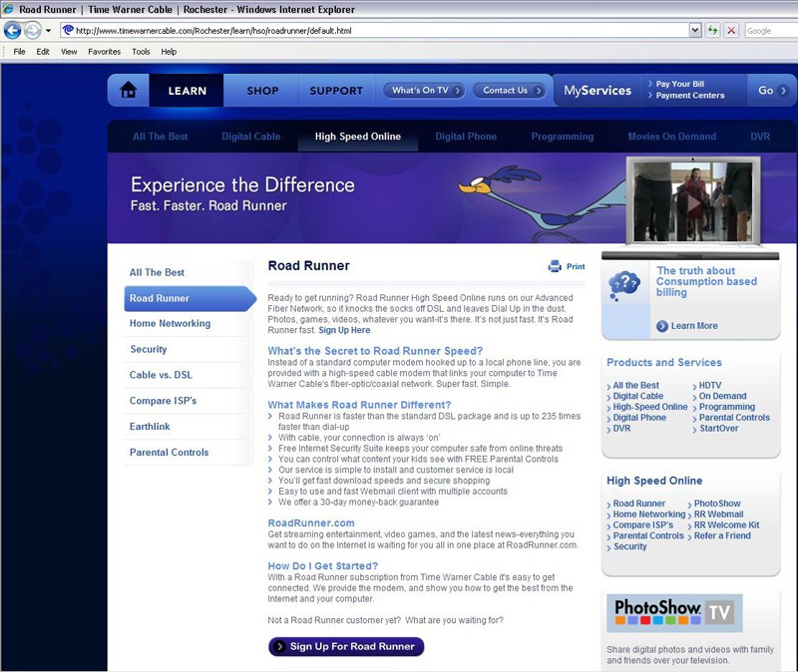Click the What's On TV button
The height and width of the screenshot is (672, 798).
424,91
